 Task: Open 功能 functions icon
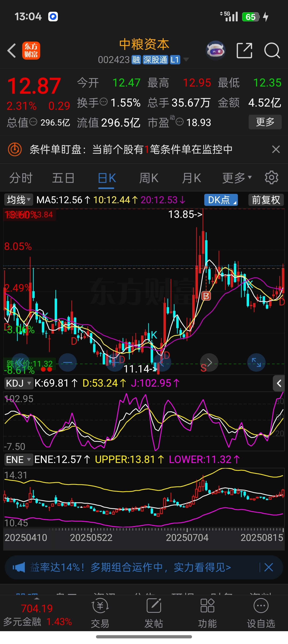tap(207, 613)
